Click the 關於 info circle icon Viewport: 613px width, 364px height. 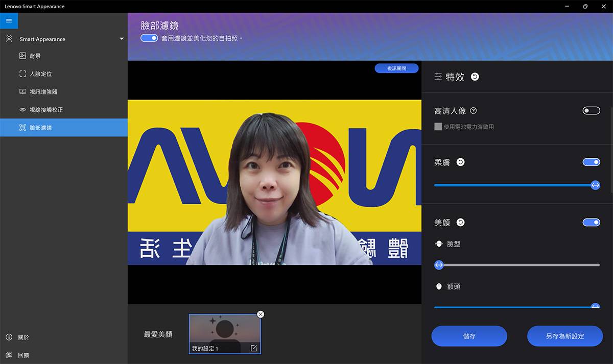[9, 337]
